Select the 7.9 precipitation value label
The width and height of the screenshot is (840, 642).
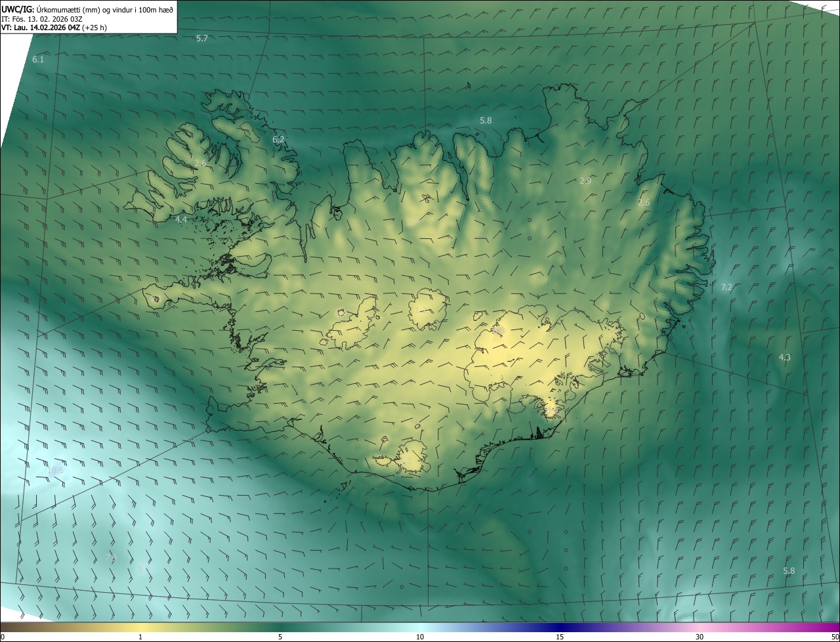pos(111,558)
